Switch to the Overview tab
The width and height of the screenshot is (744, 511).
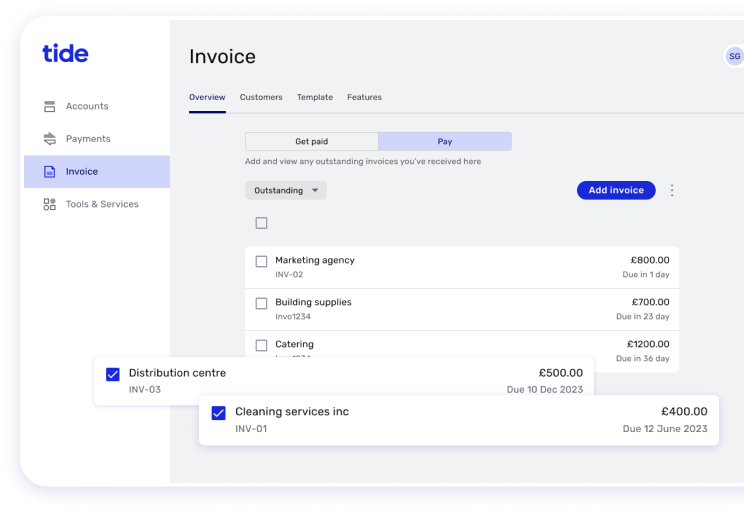[x=207, y=97]
